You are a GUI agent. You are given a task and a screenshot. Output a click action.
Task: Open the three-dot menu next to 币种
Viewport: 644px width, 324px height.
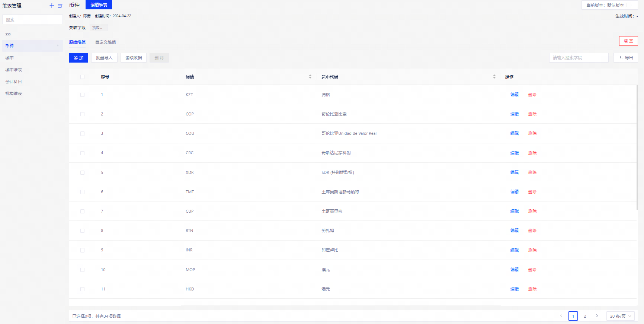58,46
